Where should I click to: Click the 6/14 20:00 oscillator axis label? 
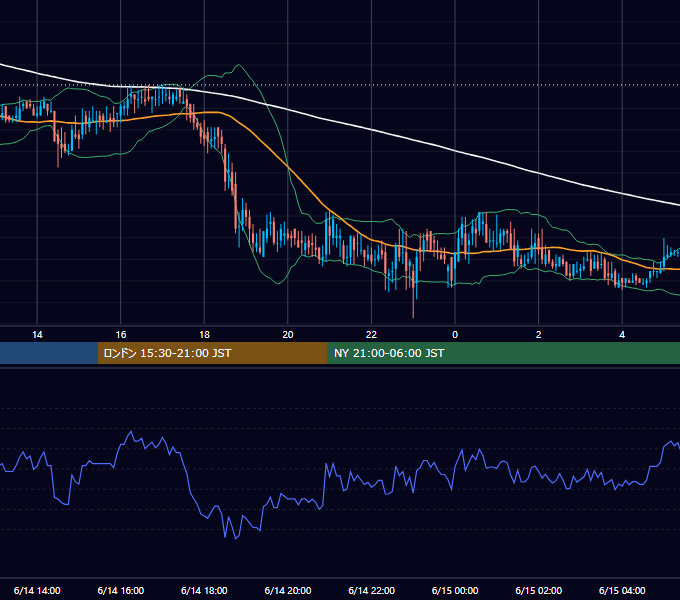(288, 590)
